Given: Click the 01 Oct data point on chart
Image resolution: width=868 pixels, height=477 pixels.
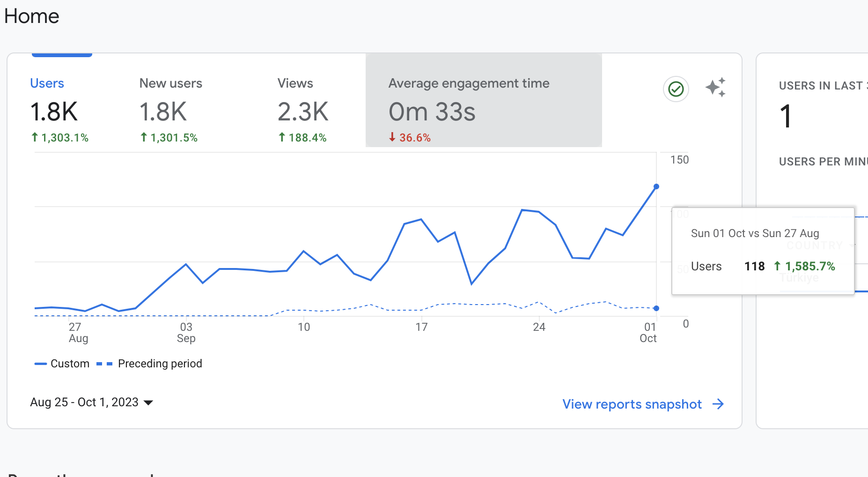Looking at the screenshot, I should 656,186.
